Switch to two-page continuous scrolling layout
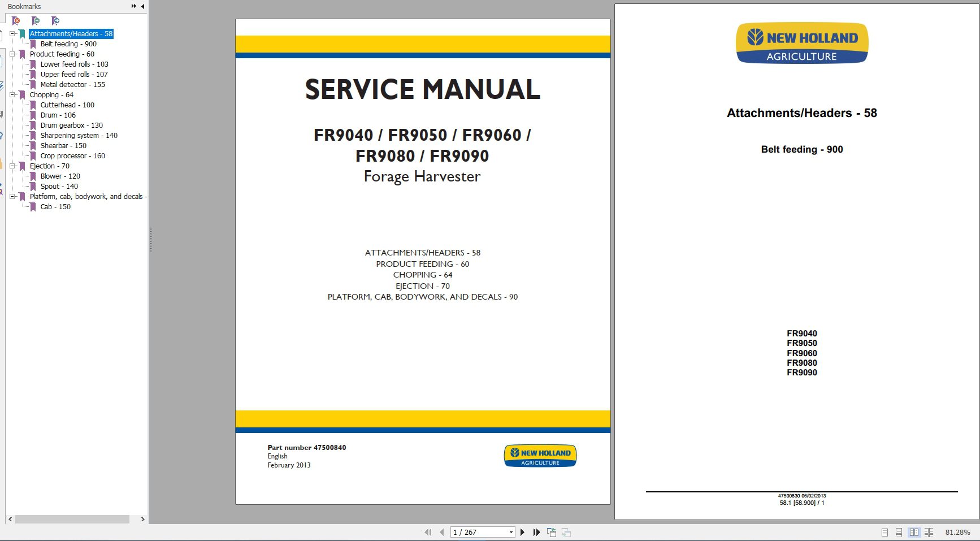The image size is (980, 541). (x=929, y=533)
